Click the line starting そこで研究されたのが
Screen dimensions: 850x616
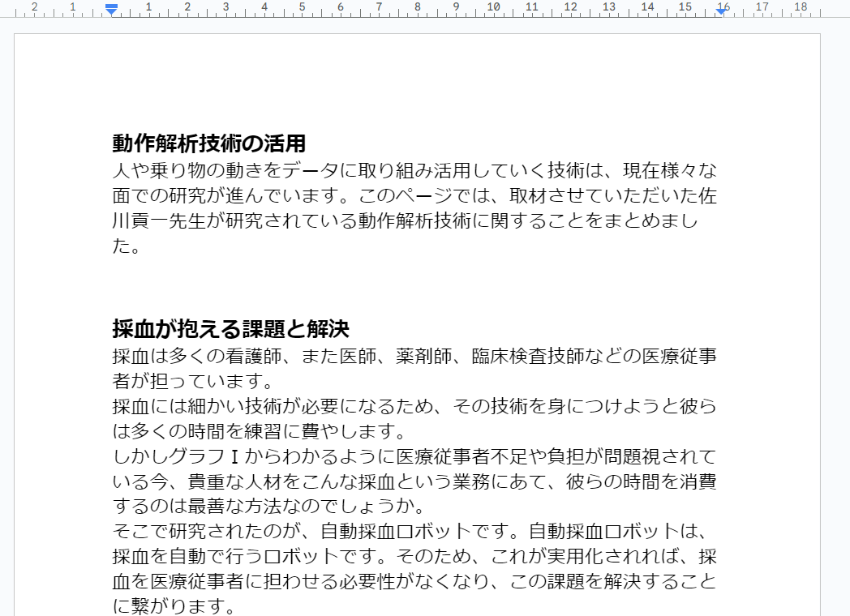[x=414, y=531]
